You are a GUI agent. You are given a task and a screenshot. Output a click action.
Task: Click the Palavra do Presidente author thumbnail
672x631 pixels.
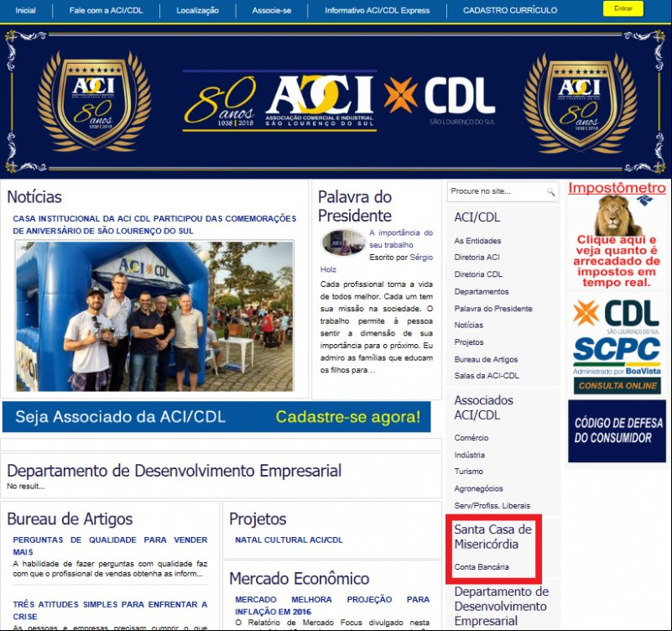(343, 242)
